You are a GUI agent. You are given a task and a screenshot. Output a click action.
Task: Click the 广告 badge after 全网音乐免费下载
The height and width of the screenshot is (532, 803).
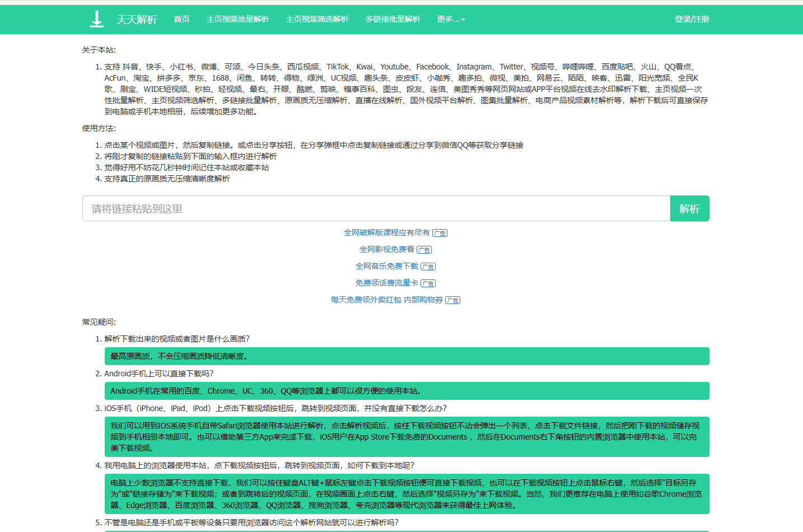point(428,267)
